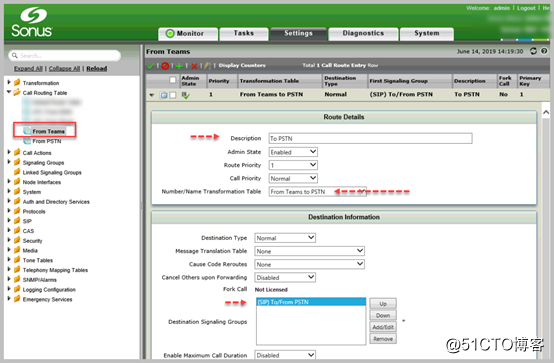This screenshot has height=363, width=554.
Task: Click the Down button for signaling groups
Action: (x=383, y=315)
